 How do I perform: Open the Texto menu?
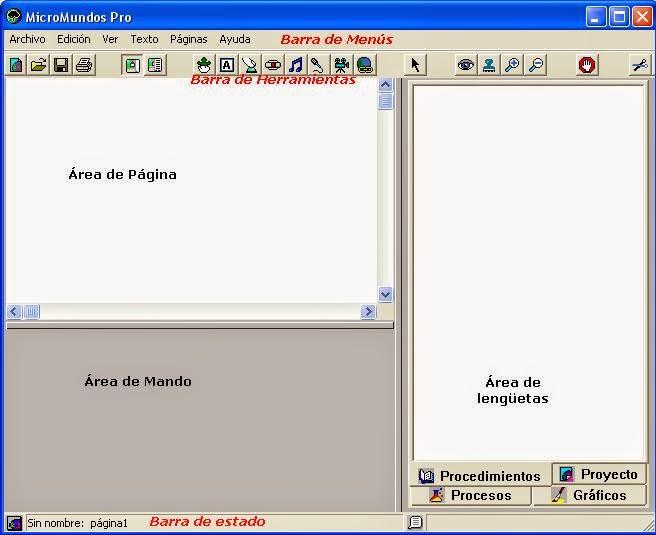point(144,39)
